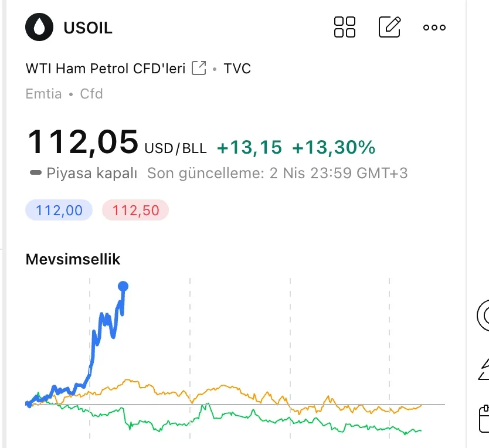Open the alerts icon in right sidebar

[484, 368]
